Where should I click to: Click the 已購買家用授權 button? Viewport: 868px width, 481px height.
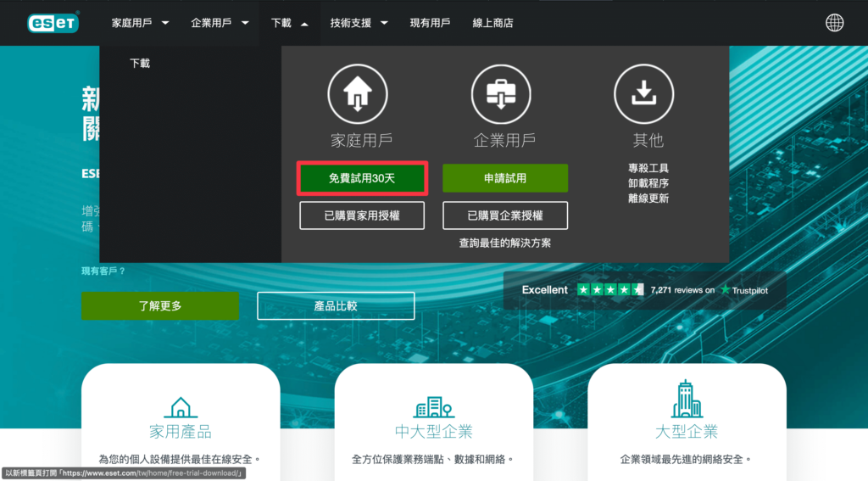coord(362,215)
